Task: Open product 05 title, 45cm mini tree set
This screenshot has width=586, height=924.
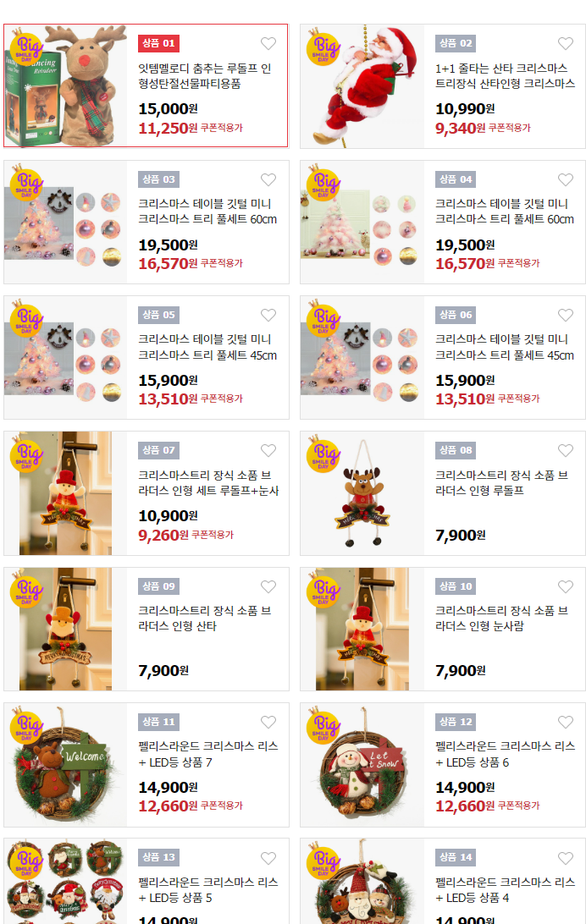Action: click(207, 347)
